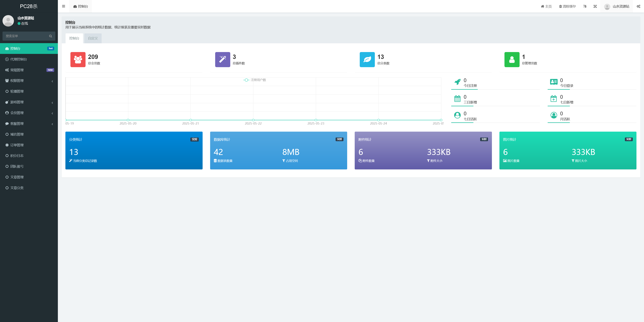Click the green administrator count icon
644x322 pixels.
pyautogui.click(x=512, y=60)
